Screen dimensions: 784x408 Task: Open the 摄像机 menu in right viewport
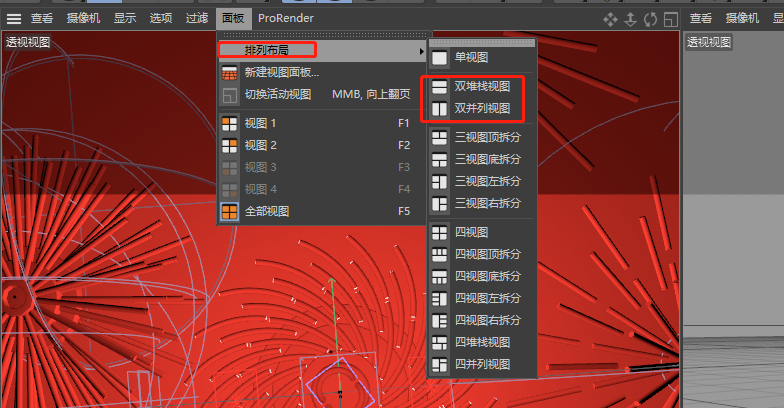pyautogui.click(x=742, y=18)
